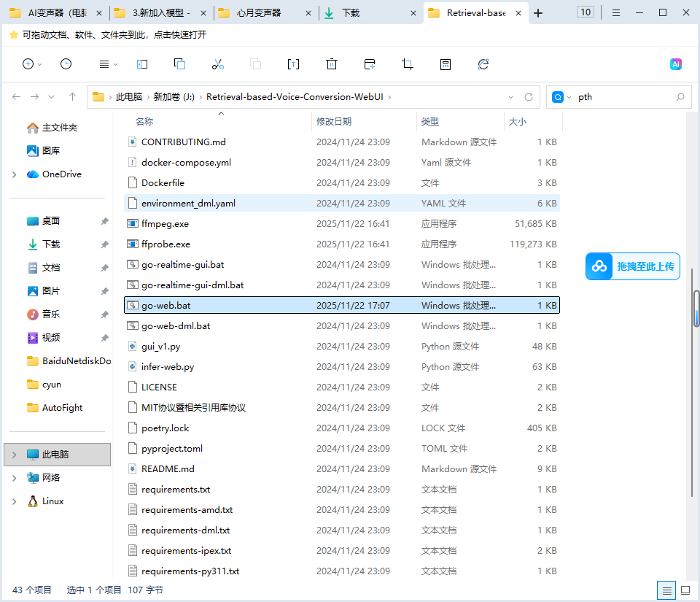Screen dimensions: 700x602
Task: Switch to the 下载 tab
Action: [x=370, y=13]
